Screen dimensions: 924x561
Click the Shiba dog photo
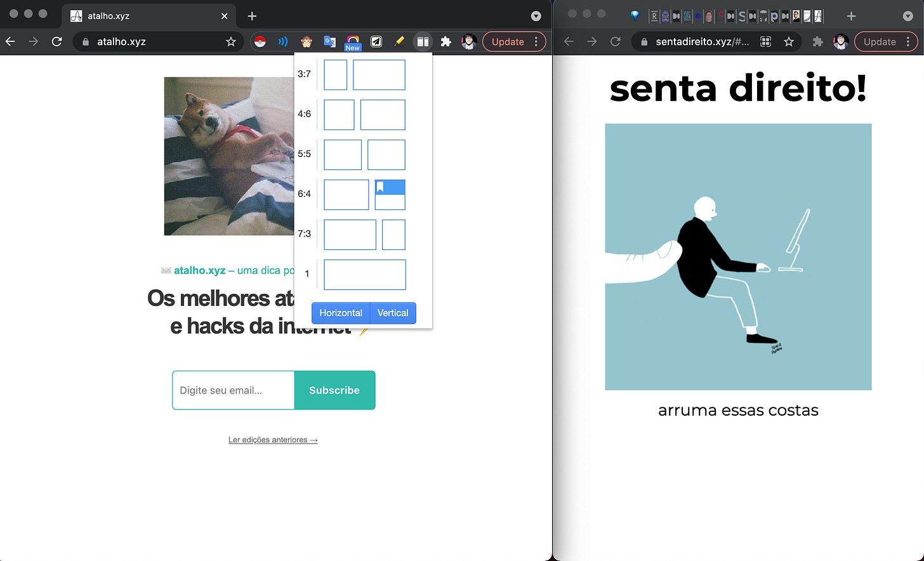click(229, 156)
